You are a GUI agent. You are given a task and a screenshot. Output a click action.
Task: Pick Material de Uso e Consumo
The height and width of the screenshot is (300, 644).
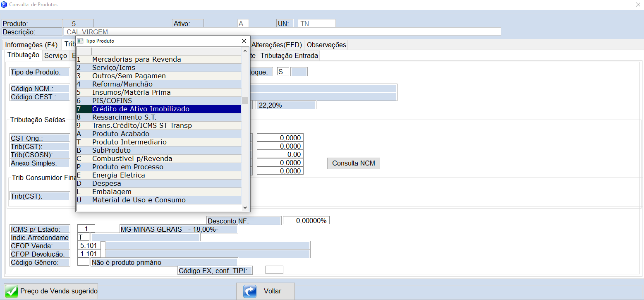(139, 200)
